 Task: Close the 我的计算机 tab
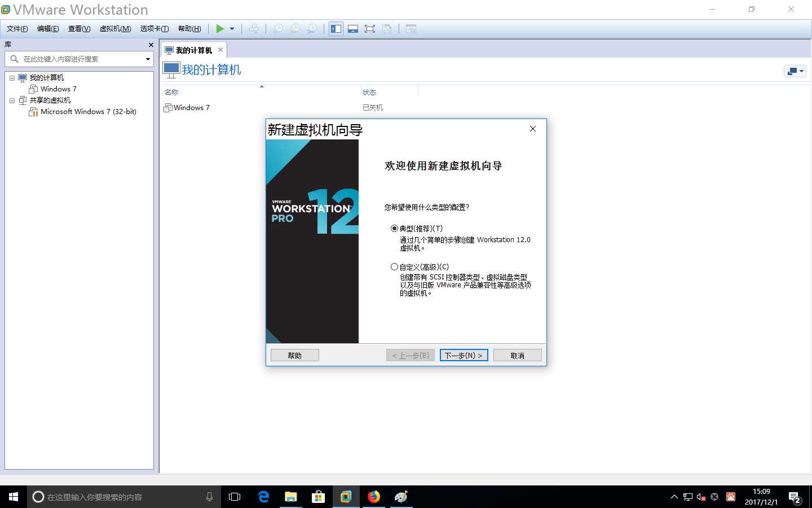pos(220,50)
